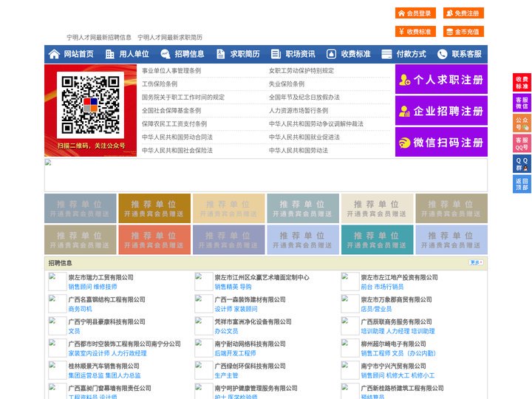532x399 pixels.
Task: Click the teal 推荐单位 banner
Action: pyautogui.click(x=378, y=239)
